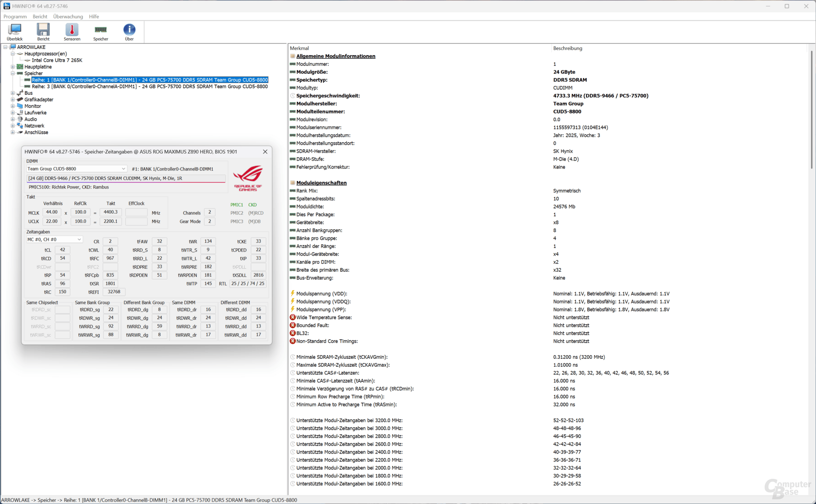Click the Modulspannung (VPP) lightning icon

[x=292, y=309]
